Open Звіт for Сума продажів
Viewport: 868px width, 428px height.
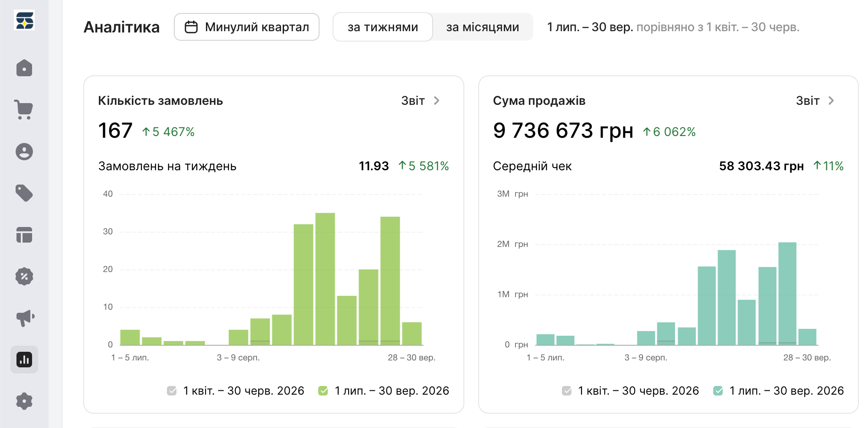tap(816, 101)
